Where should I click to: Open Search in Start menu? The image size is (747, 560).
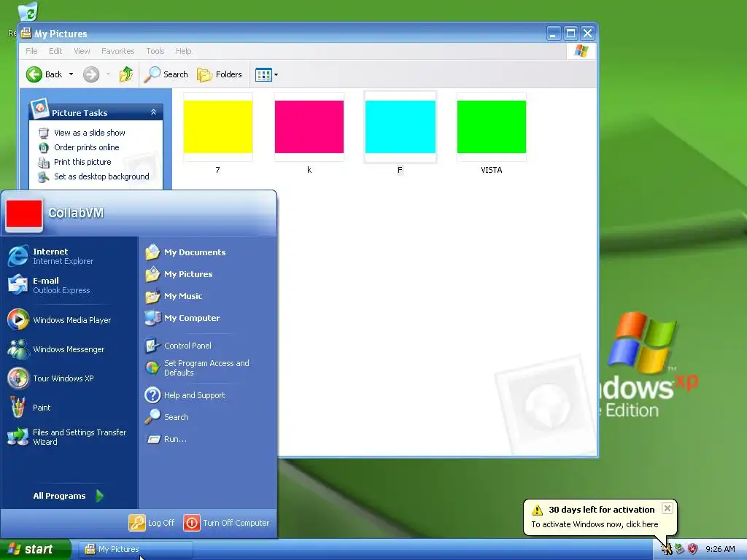167,417
